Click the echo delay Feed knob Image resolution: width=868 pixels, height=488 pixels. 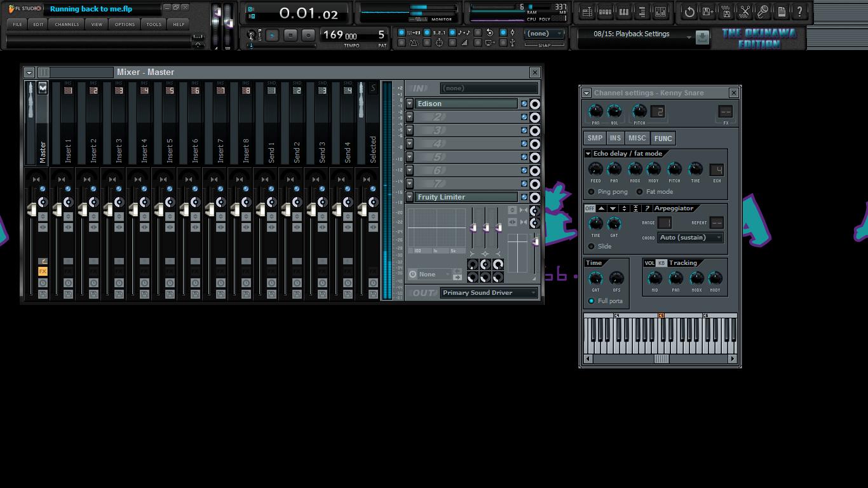click(595, 169)
